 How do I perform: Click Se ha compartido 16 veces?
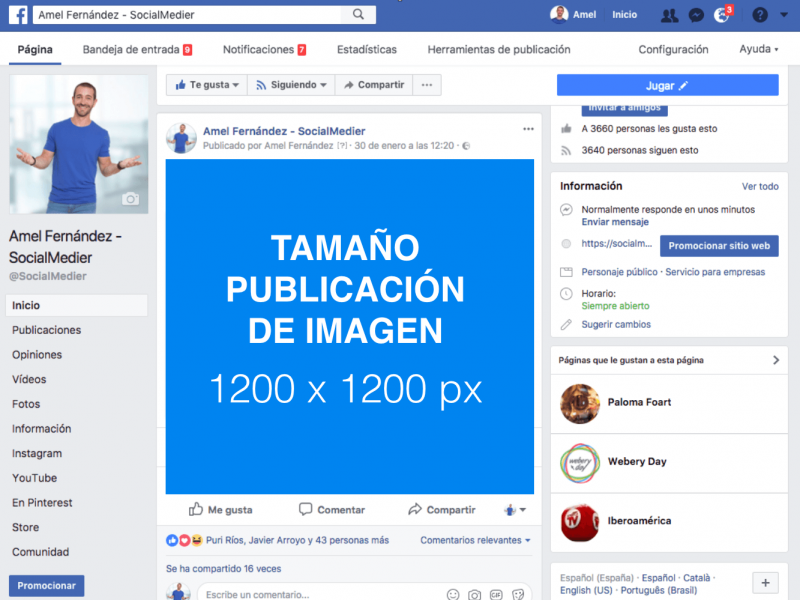[223, 568]
